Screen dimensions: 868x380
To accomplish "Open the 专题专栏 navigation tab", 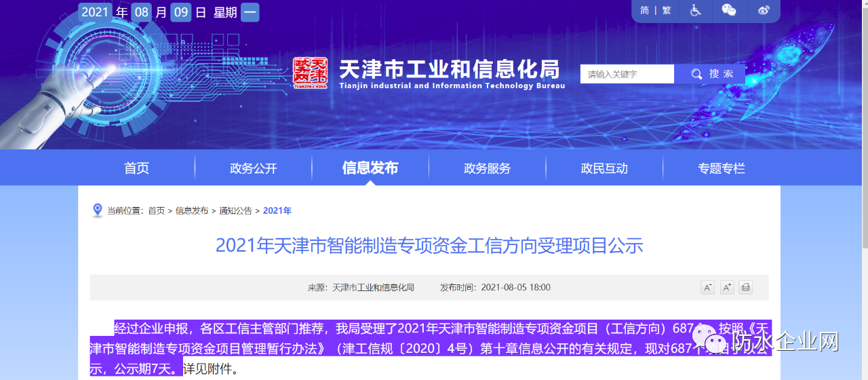I will point(722,168).
